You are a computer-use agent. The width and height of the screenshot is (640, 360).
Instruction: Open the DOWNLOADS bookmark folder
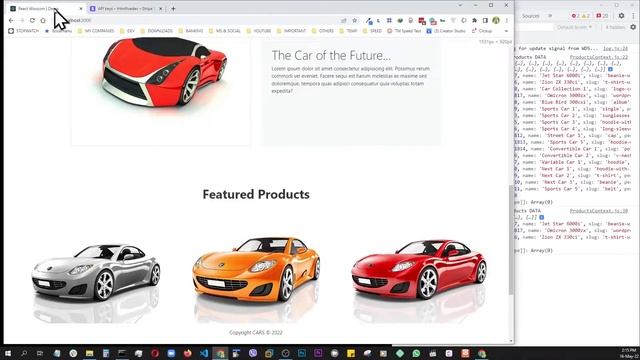pos(157,31)
